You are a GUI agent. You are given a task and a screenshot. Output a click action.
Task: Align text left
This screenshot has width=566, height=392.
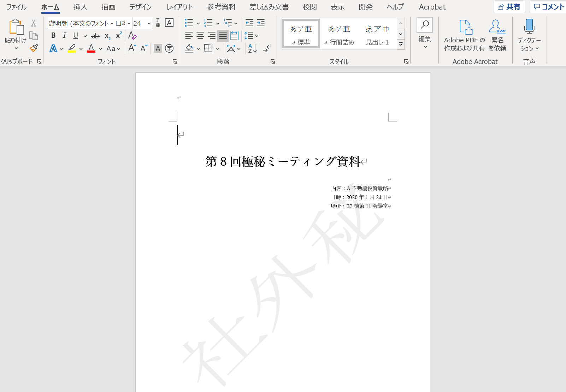coord(189,36)
